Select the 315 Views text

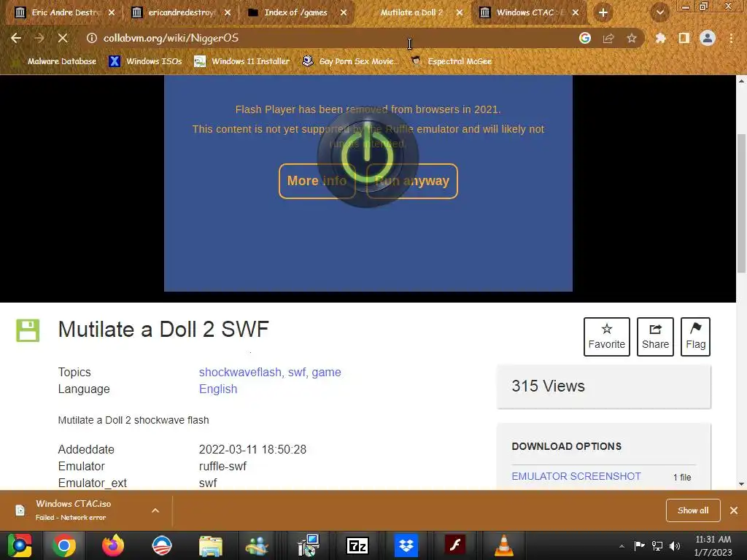[x=548, y=386]
